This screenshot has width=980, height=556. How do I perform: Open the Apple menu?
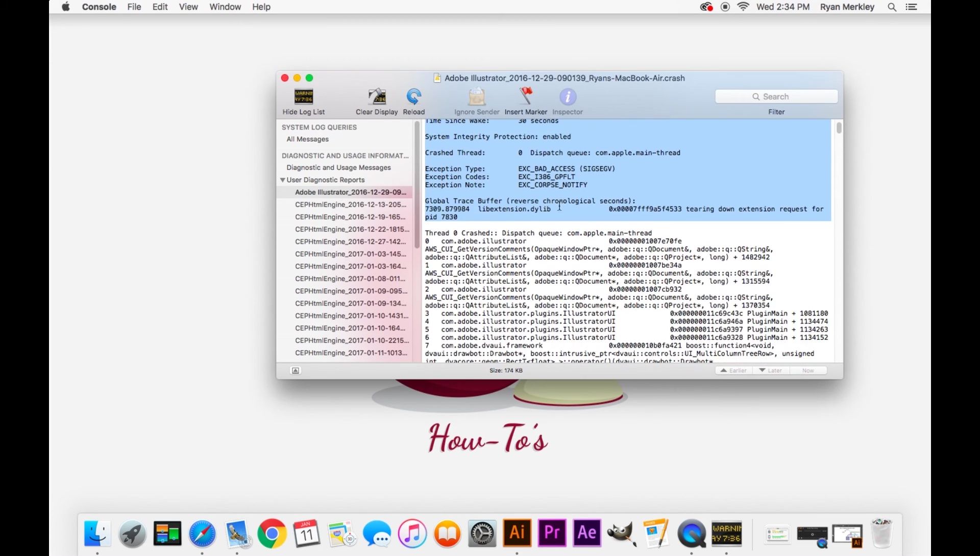pyautogui.click(x=66, y=7)
